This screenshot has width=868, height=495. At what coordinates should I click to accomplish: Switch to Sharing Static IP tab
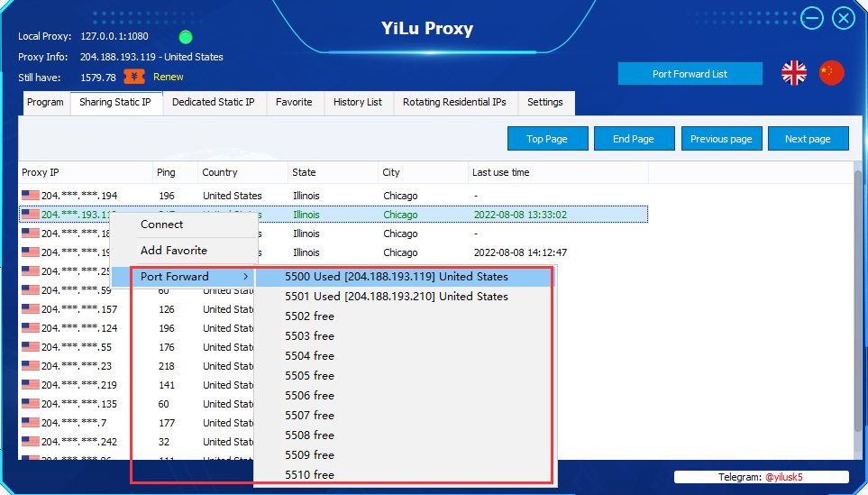(115, 103)
